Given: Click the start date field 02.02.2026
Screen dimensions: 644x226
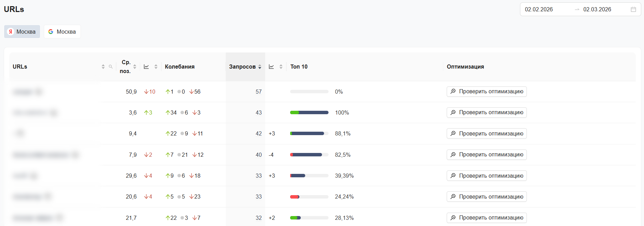Looking at the screenshot, I should (539, 9).
